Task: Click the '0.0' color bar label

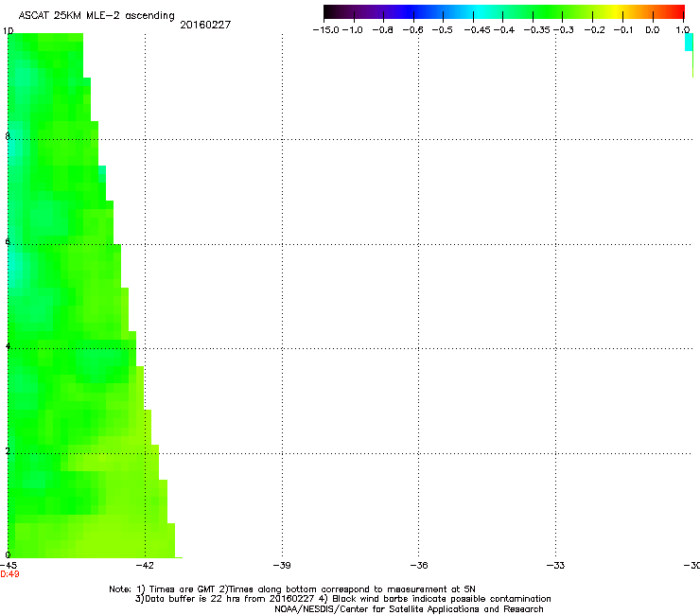Action: 653,30
